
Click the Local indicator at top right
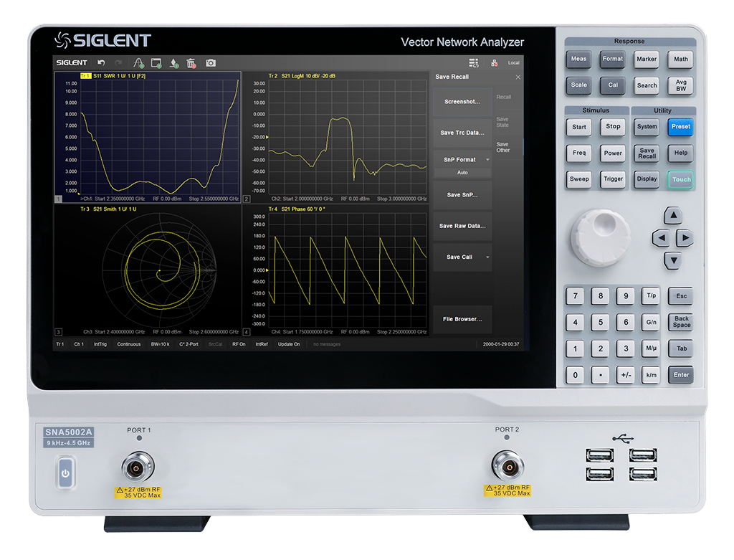(513, 63)
